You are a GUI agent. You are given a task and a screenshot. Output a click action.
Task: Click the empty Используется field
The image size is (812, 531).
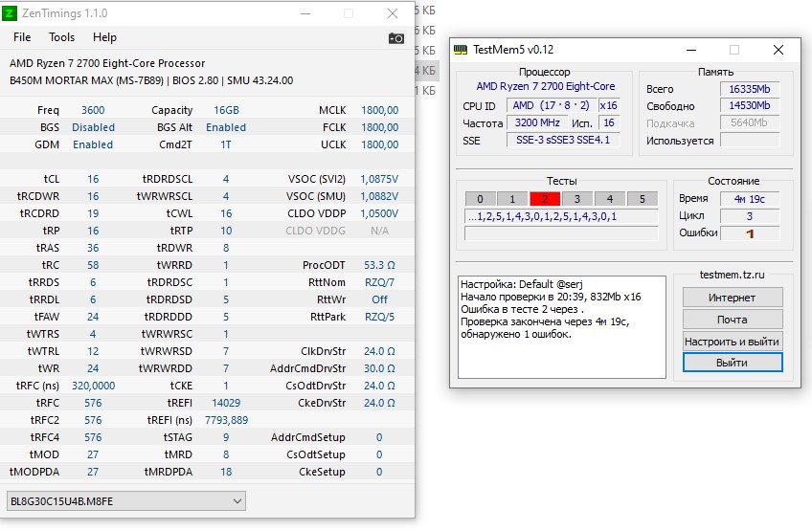pyautogui.click(x=750, y=141)
